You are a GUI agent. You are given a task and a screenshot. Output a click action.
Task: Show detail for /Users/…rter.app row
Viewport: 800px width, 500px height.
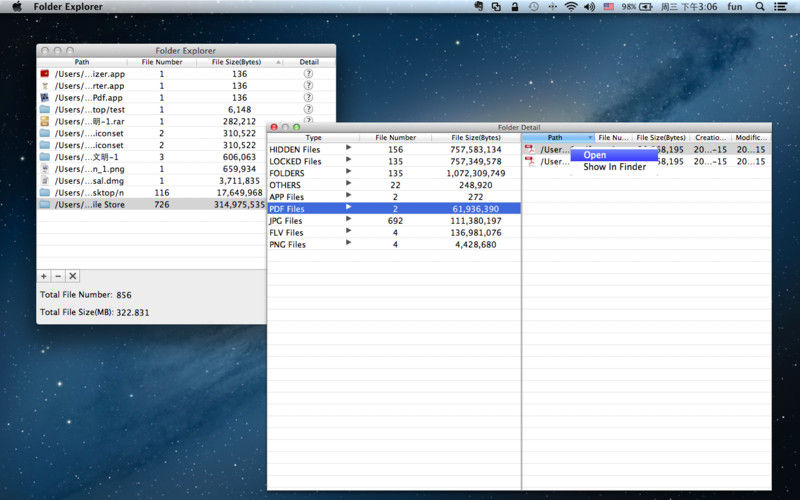click(308, 85)
